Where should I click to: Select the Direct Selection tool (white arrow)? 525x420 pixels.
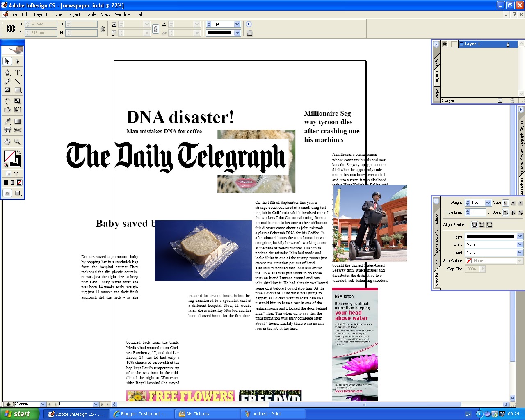[17, 61]
